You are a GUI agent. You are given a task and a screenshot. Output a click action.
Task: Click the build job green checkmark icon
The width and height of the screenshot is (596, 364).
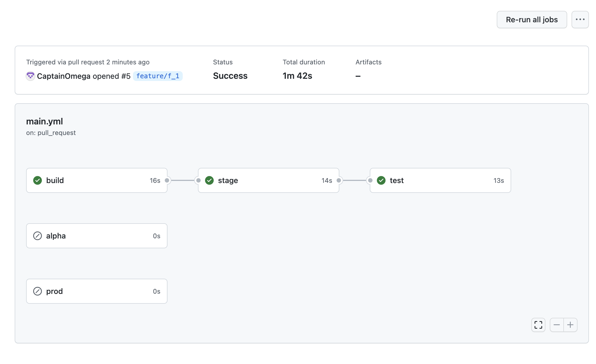click(x=38, y=180)
